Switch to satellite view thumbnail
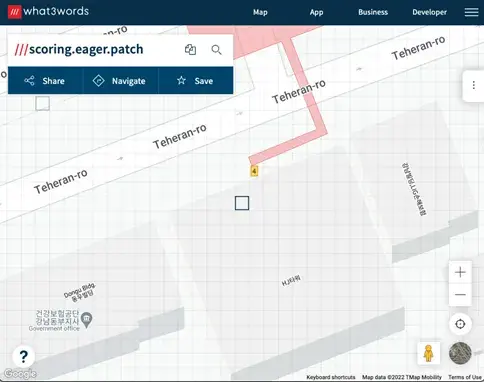Screen dimensions: 484x382 (x=460, y=353)
